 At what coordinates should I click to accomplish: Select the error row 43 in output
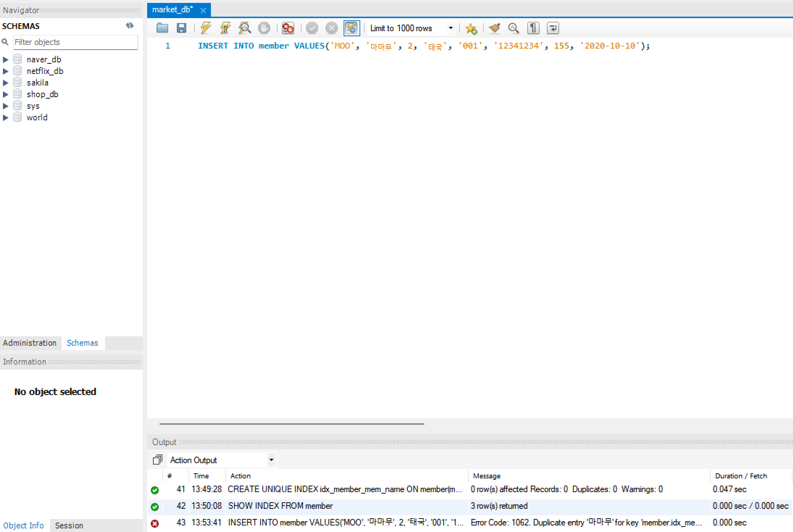(x=344, y=523)
